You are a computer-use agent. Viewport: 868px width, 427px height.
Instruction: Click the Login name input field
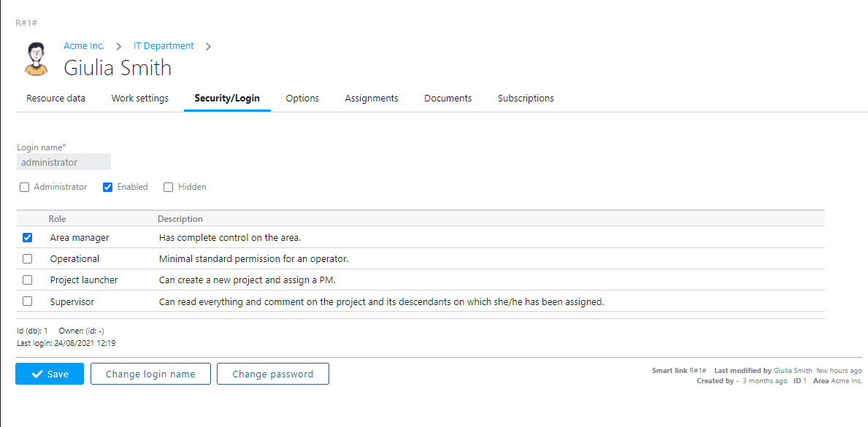pyautogui.click(x=64, y=162)
